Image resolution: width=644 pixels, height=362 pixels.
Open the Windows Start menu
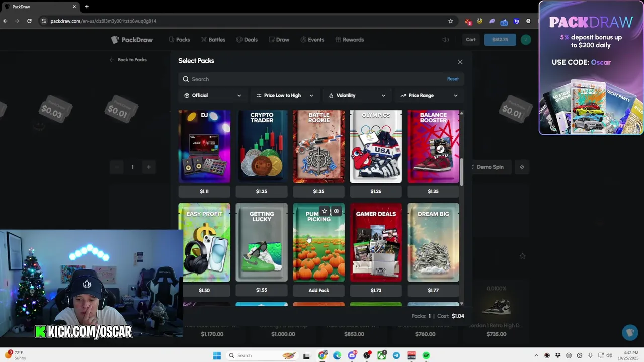point(217,355)
